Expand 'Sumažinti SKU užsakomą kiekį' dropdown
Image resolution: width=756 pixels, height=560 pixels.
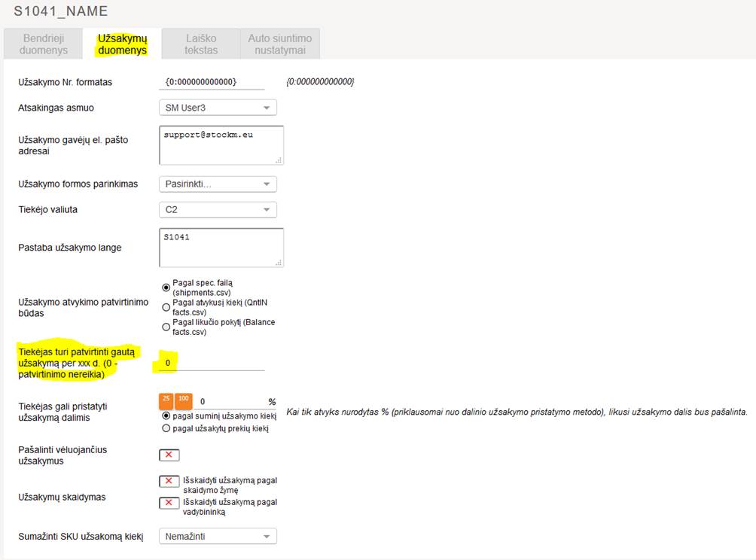click(218, 536)
